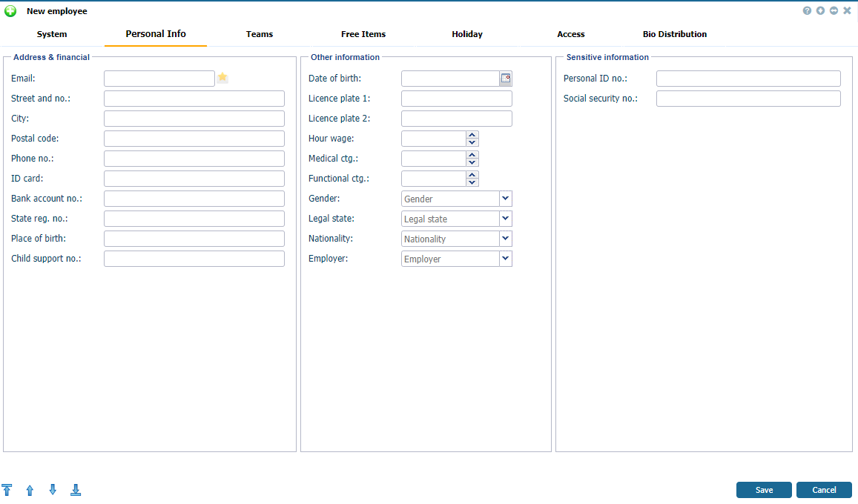Click the circular collapse arrow in title bar
858x504 pixels.
pos(820,10)
